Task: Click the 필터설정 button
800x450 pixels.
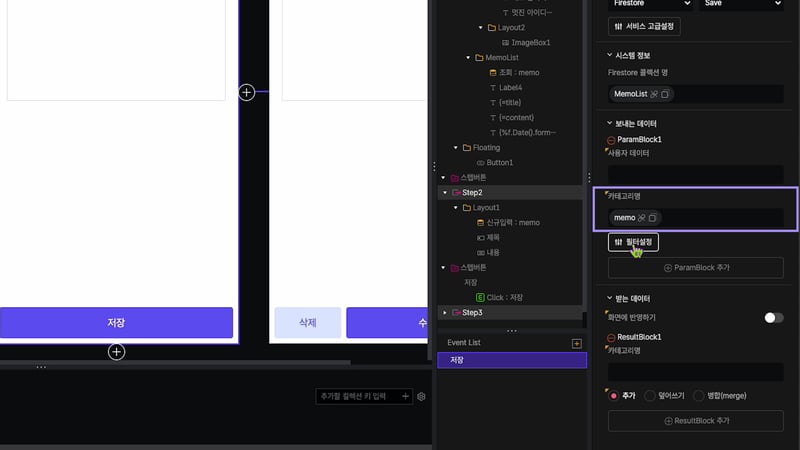Action: (x=633, y=242)
